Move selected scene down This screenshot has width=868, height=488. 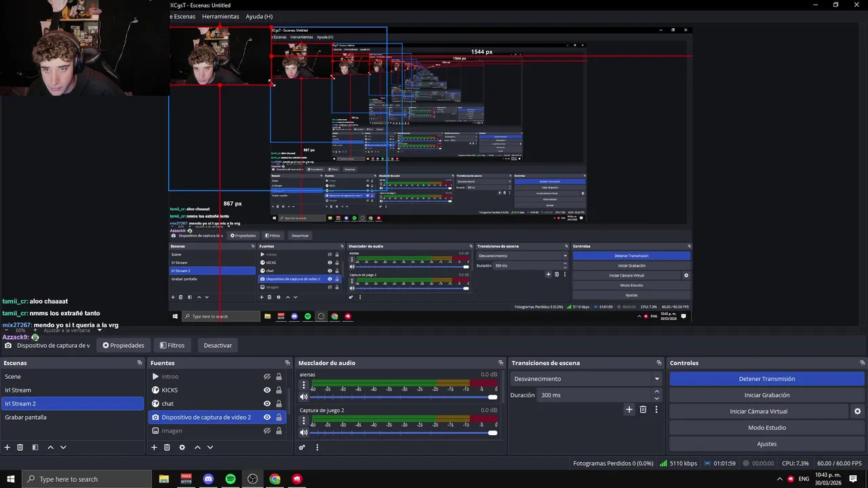pyautogui.click(x=63, y=447)
